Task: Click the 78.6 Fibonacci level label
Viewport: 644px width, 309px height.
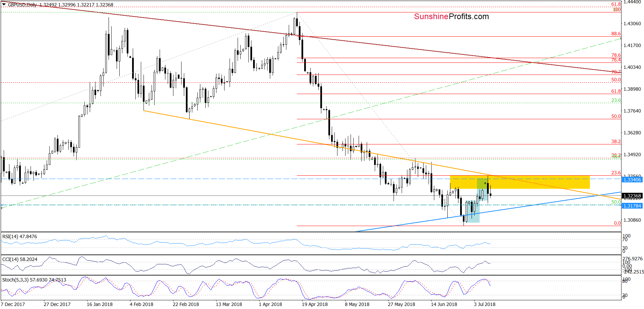Action: pos(616,55)
